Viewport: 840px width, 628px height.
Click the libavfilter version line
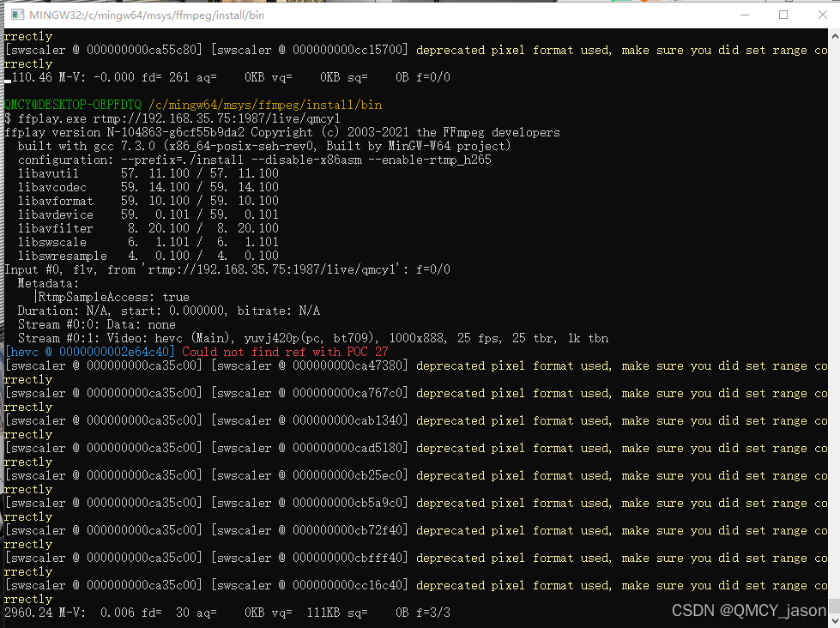pos(148,228)
